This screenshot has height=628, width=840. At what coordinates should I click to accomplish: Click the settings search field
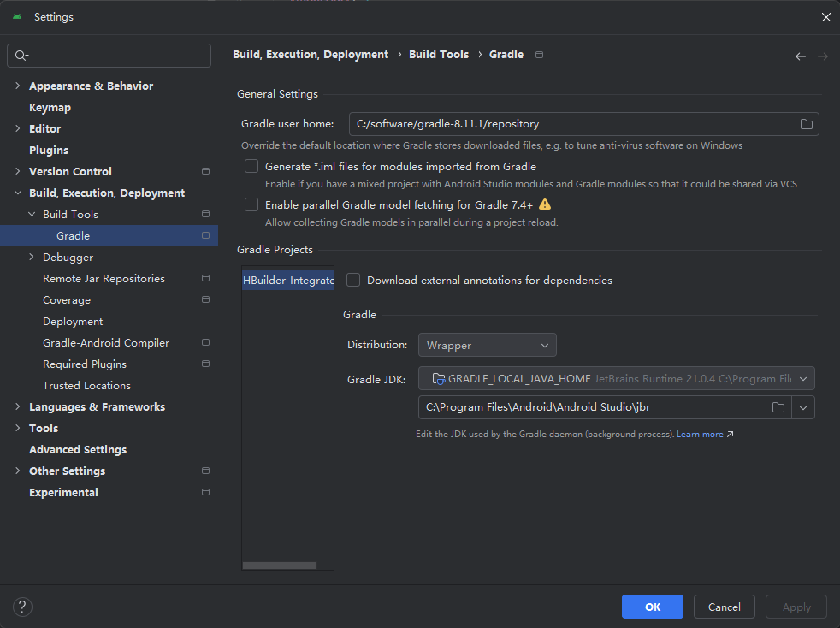(109, 56)
